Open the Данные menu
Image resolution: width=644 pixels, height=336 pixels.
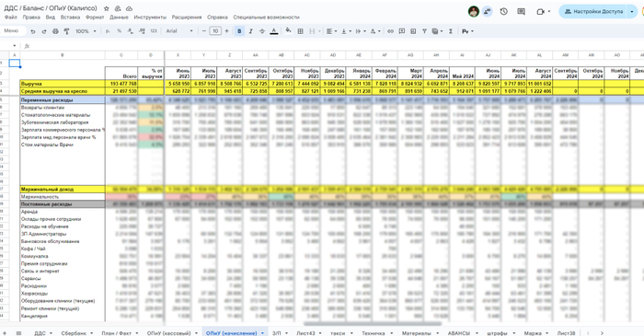click(x=119, y=17)
